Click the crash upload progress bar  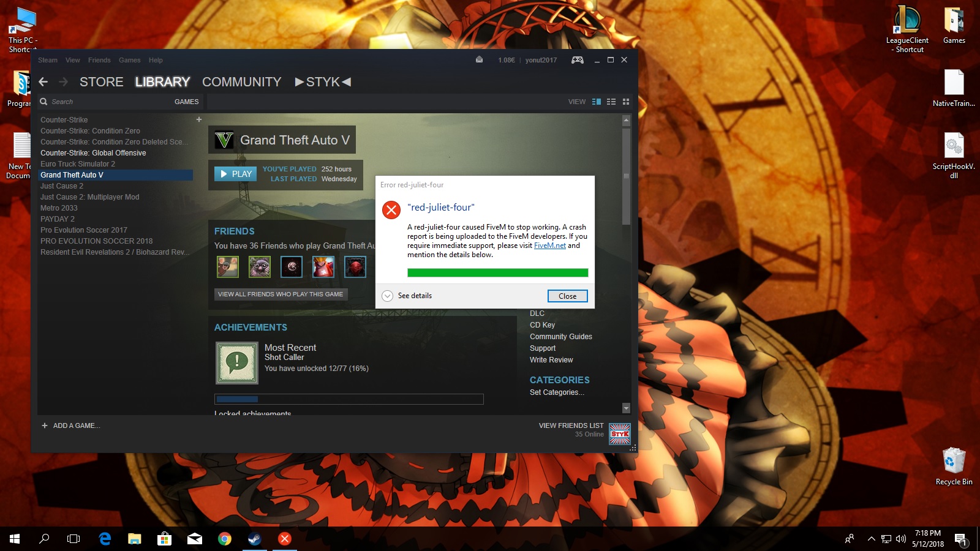497,273
